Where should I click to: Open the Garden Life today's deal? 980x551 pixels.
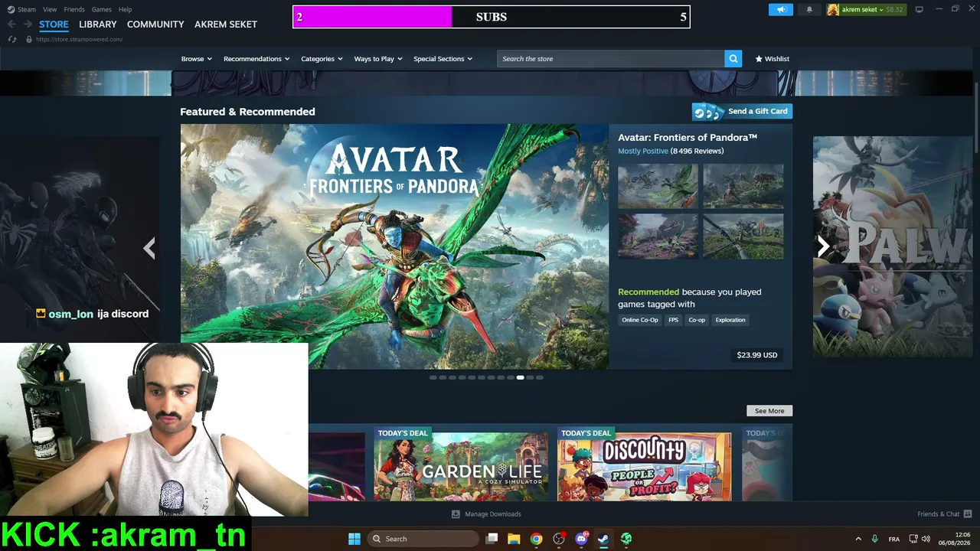point(461,465)
